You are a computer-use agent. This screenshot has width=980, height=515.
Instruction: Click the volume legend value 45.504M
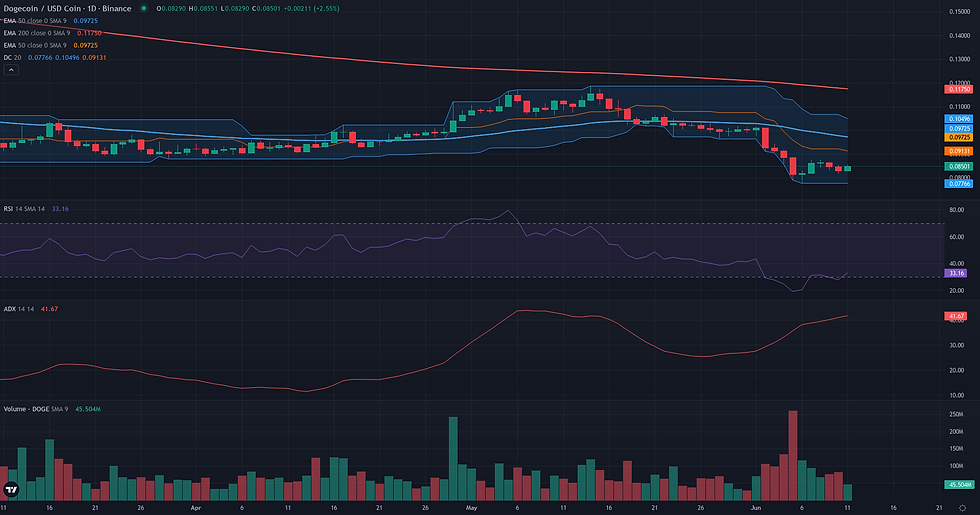pos(88,409)
